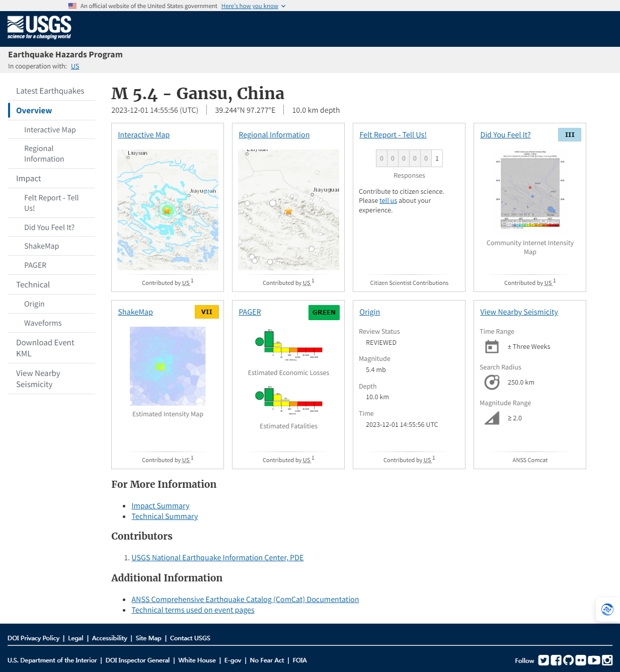Screen dimensions: 620x672
Task: Click the 'tell us' link
Action: click(x=388, y=200)
